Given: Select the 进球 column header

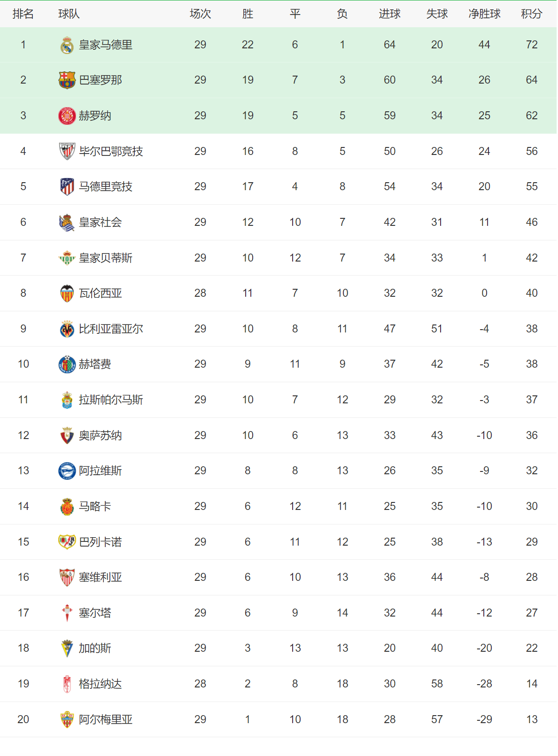Looking at the screenshot, I should pyautogui.click(x=390, y=14).
